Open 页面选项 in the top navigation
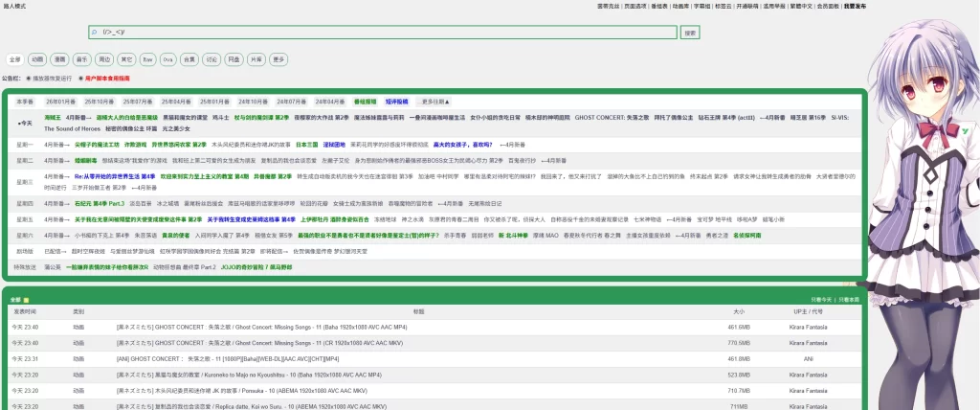Screen dimensions: 980x410 click(635, 6)
